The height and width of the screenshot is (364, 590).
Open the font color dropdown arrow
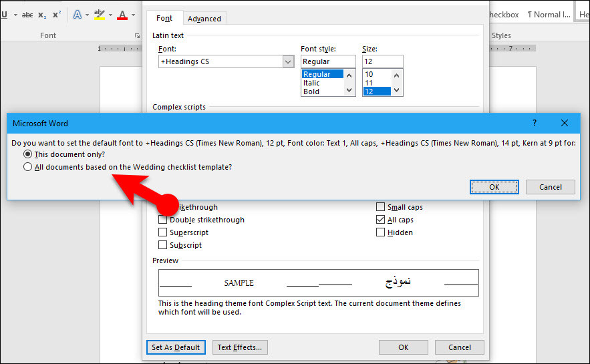[133, 15]
